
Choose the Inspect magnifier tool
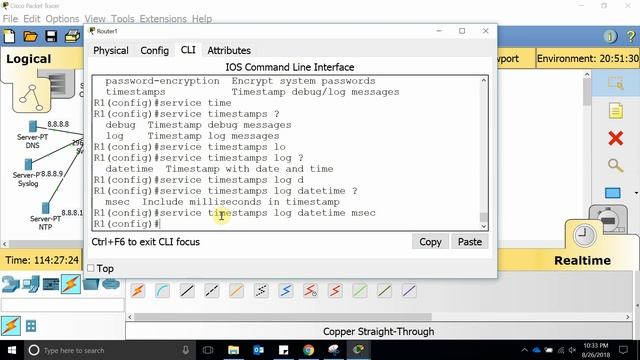pyautogui.click(x=615, y=165)
